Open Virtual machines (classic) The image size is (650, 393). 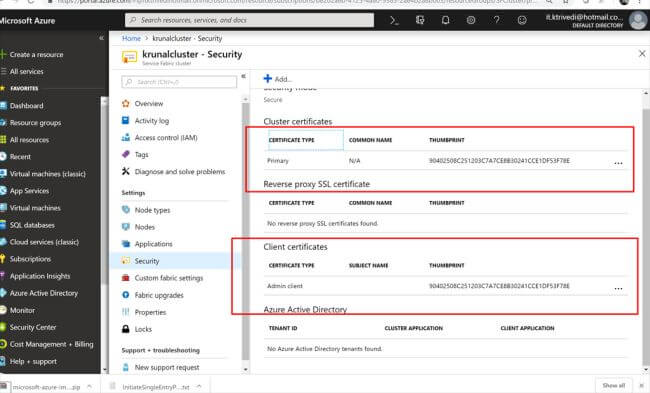pyautogui.click(x=47, y=174)
